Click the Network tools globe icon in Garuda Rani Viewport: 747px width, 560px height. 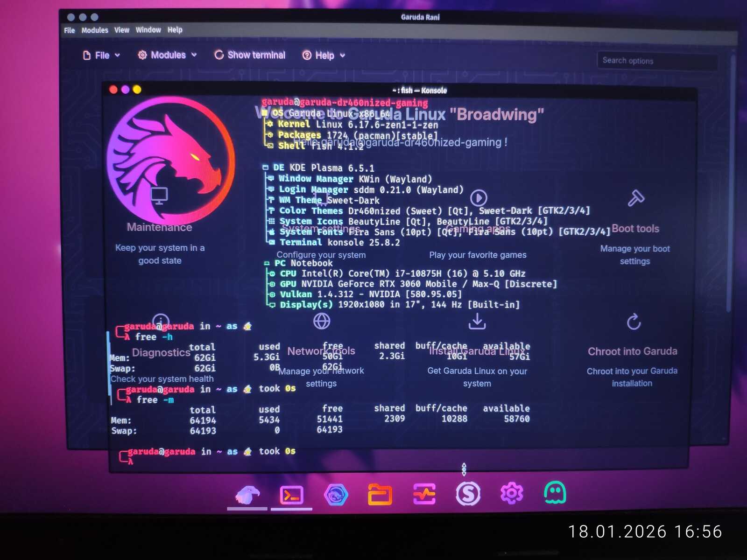click(x=322, y=321)
